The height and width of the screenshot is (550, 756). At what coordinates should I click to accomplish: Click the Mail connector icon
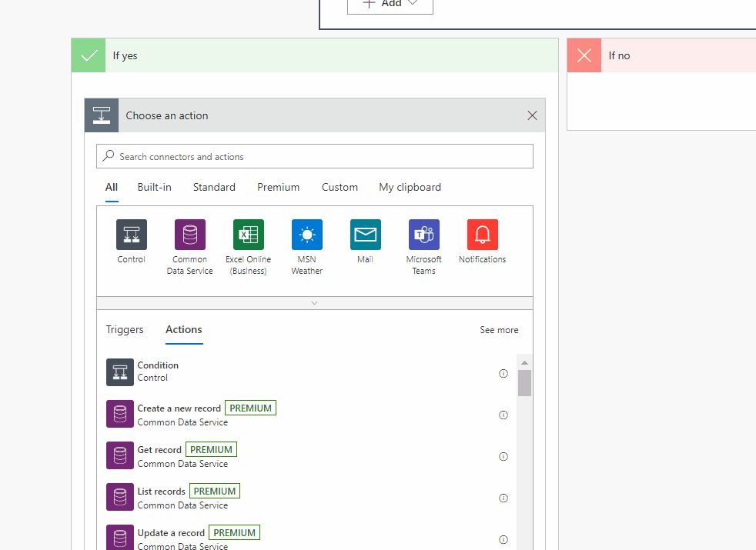click(x=365, y=235)
